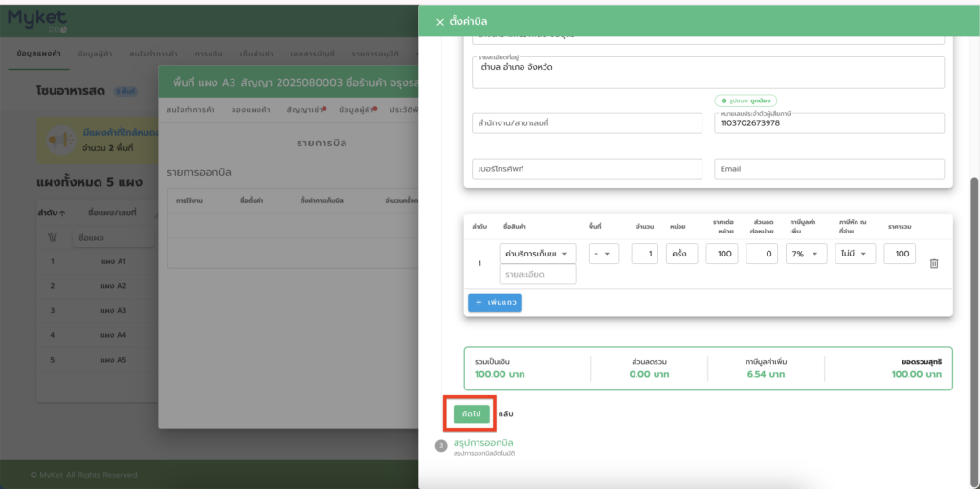
Task: Click the ส่วนลดรวม 0.00 บาท value
Action: [649, 374]
